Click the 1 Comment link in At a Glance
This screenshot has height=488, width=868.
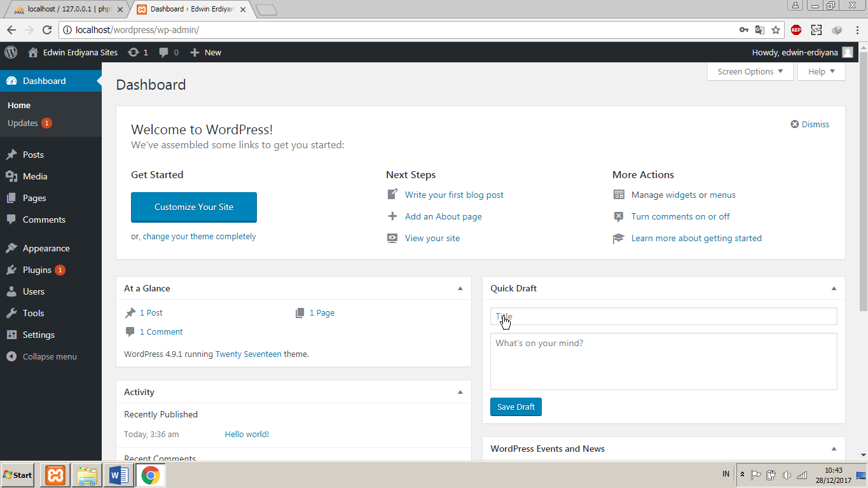tap(161, 331)
